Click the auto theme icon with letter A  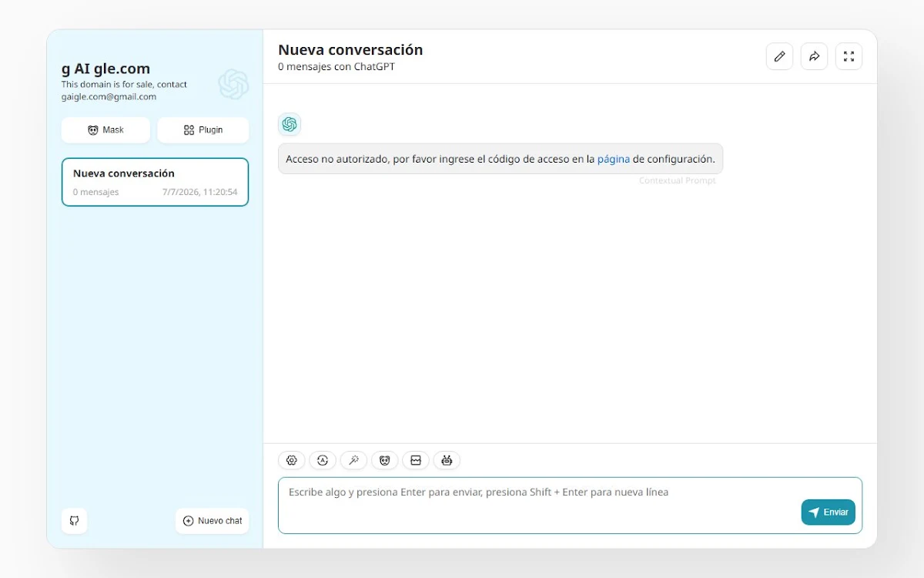323,460
